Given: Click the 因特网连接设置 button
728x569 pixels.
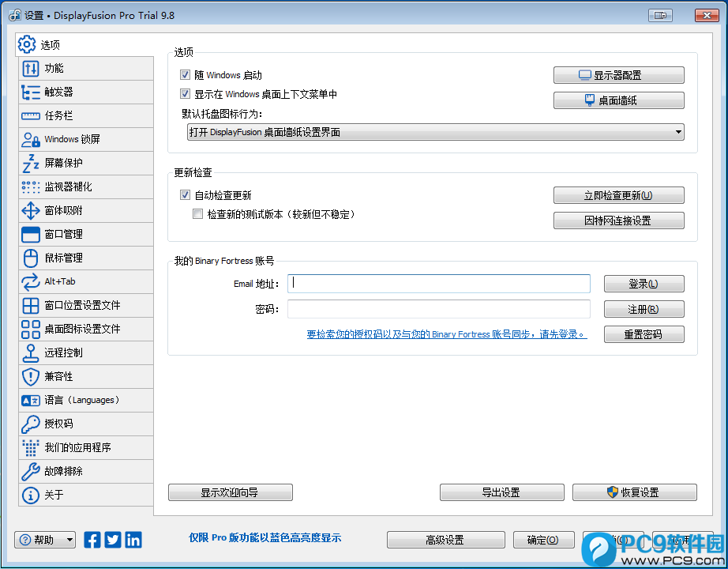Looking at the screenshot, I should click(619, 220).
